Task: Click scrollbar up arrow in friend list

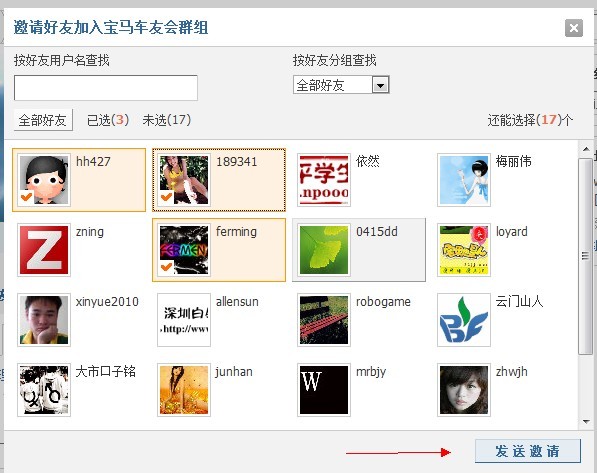Action: pyautogui.click(x=586, y=149)
